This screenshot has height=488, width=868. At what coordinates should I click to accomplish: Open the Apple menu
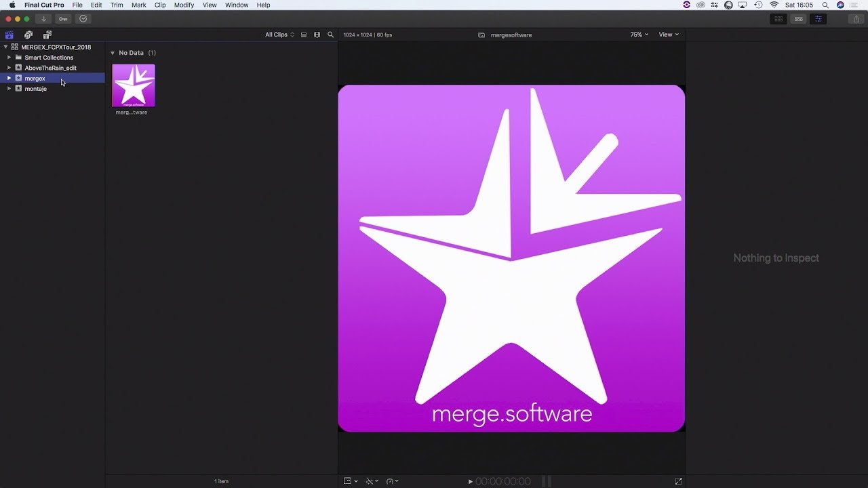[x=12, y=5]
